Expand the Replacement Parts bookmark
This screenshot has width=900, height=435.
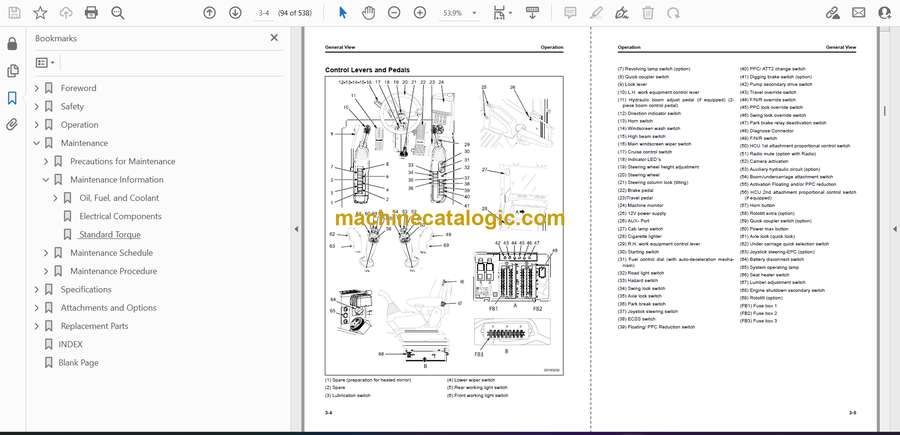37,327
